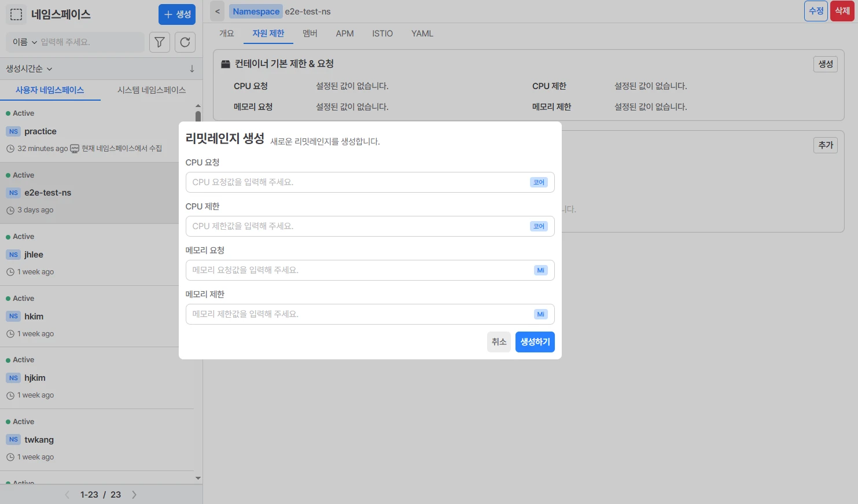858x504 pixels.
Task: Click the NS badge of practice
Action: click(x=13, y=131)
